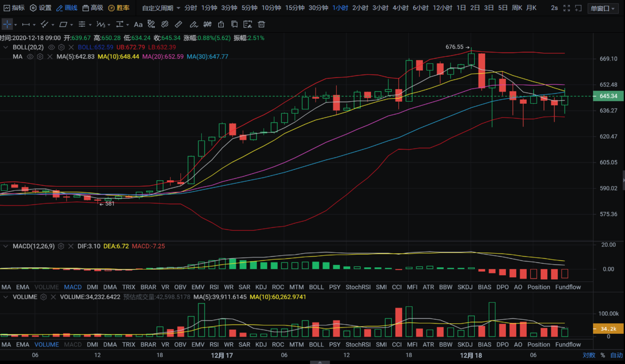Select the horizontal line drawing tool
The image size is (625, 364).
(x=26, y=24)
